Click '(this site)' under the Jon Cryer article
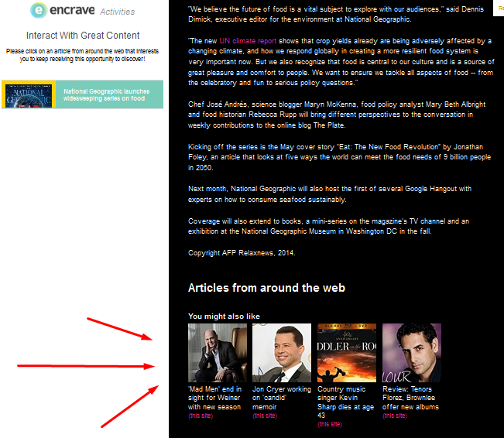This screenshot has width=504, height=438. [265, 416]
